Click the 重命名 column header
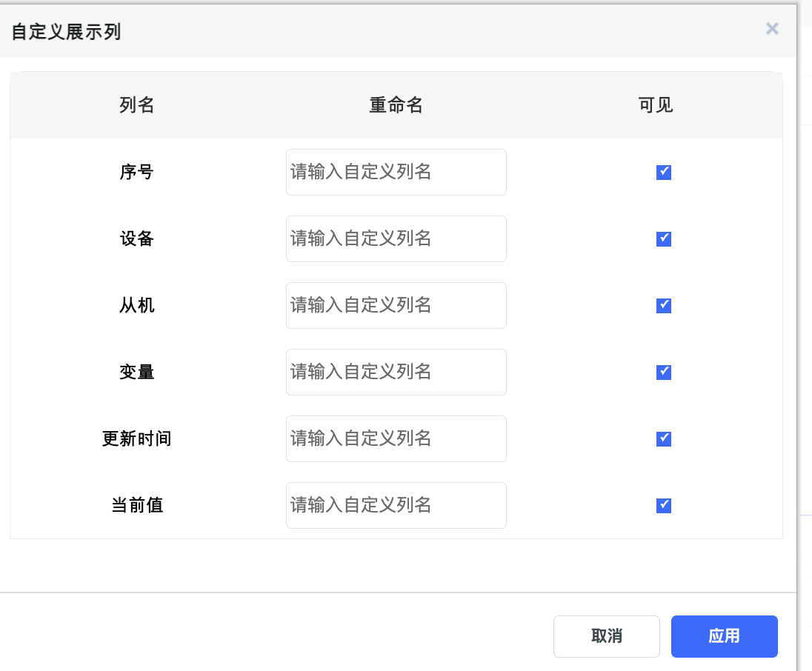This screenshot has width=812, height=671. point(396,105)
